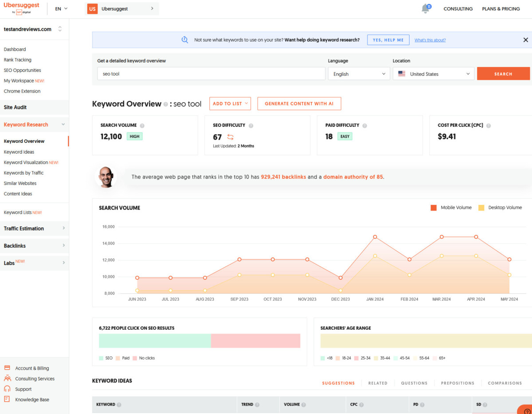Switch to the Prepositions tab
532x414 pixels.
click(458, 383)
